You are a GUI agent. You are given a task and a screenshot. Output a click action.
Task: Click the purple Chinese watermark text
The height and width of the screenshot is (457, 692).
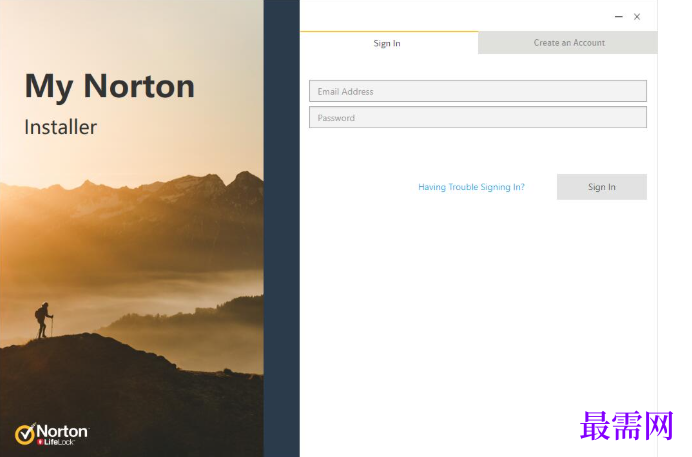tap(626, 426)
